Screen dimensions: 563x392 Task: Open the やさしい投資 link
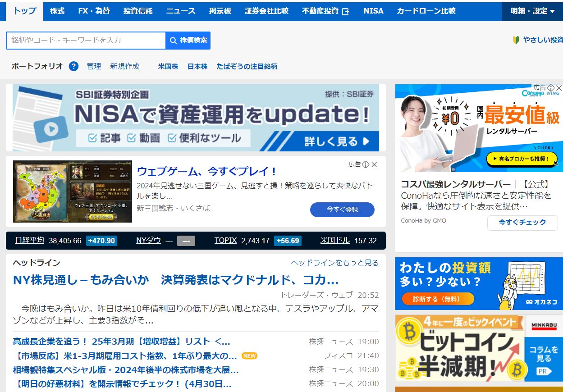click(543, 40)
